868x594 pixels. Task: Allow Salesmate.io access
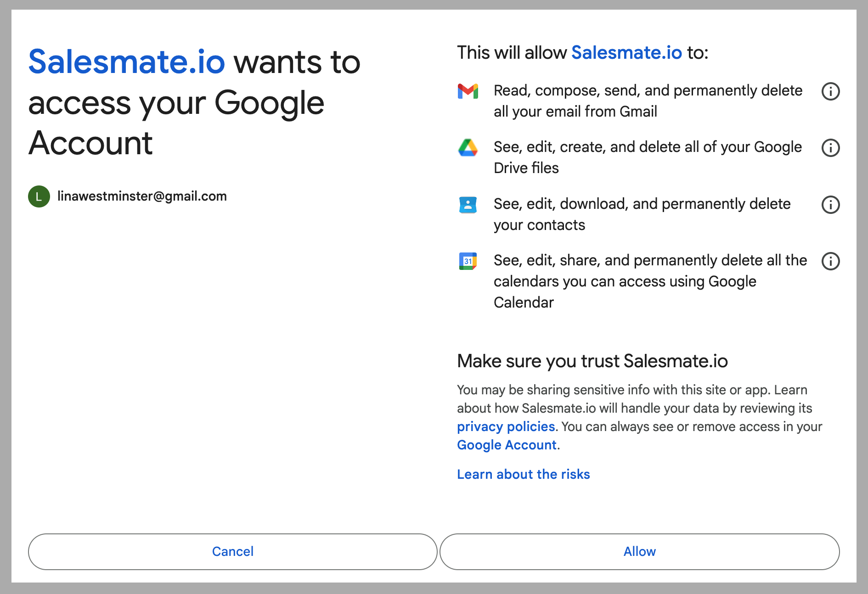point(639,551)
